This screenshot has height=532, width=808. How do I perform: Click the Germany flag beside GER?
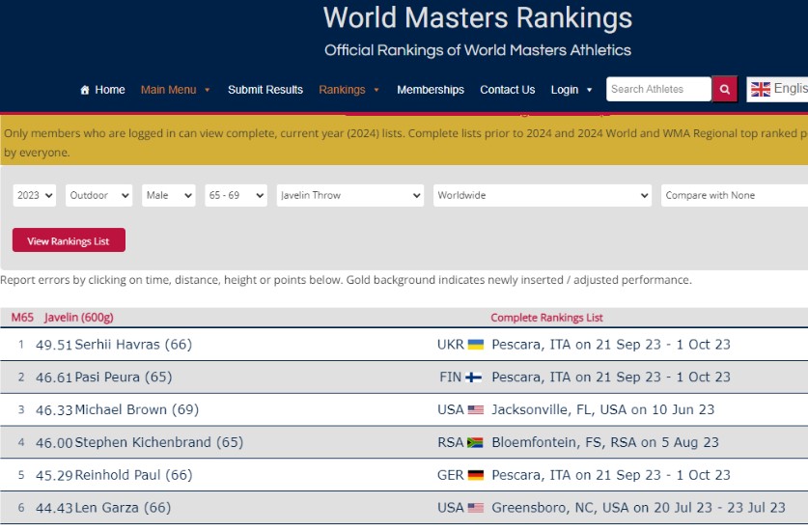pos(475,476)
